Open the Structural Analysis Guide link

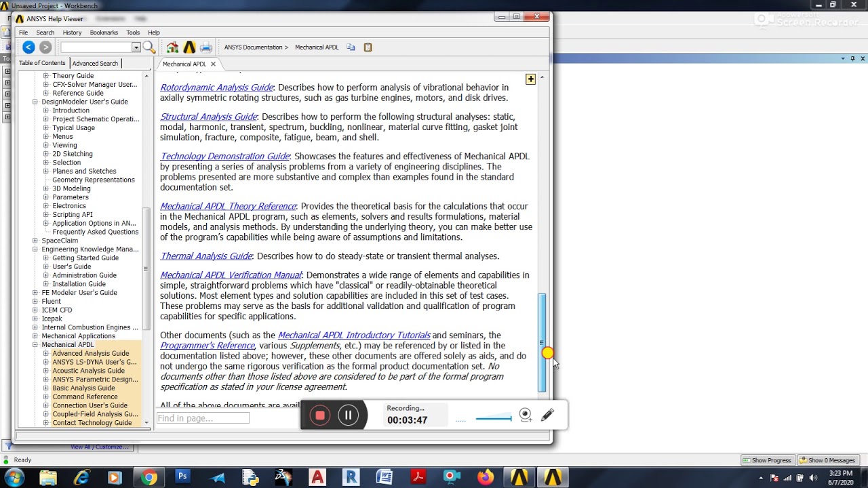coord(208,117)
